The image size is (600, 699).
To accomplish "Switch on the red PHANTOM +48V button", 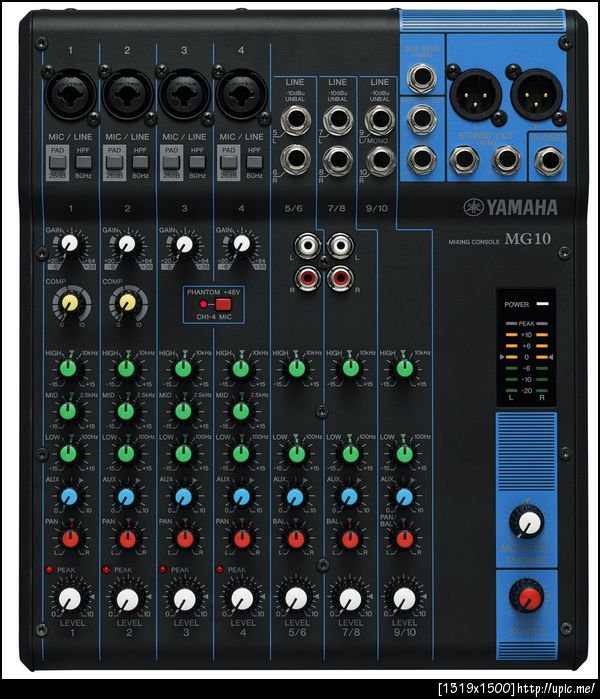I will [x=223, y=304].
